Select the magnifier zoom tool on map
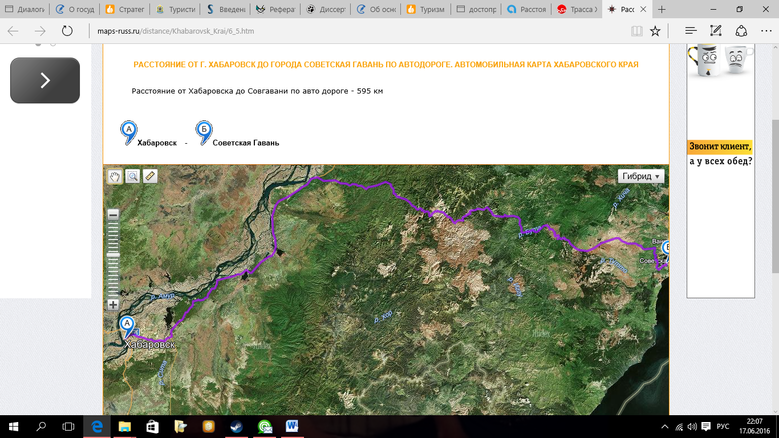 coord(133,176)
